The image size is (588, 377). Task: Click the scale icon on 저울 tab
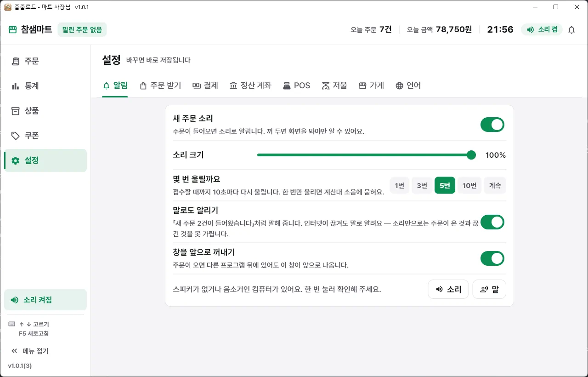tap(326, 86)
